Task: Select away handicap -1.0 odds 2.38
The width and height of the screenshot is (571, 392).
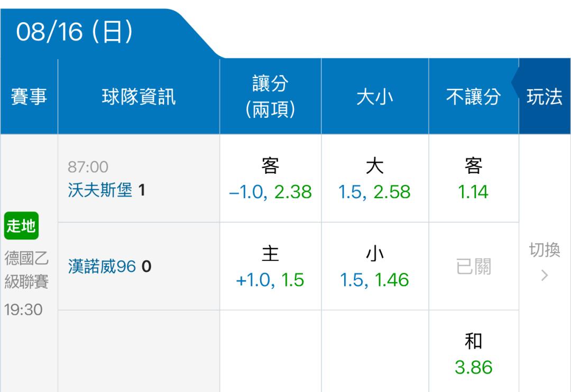Action: (x=270, y=179)
